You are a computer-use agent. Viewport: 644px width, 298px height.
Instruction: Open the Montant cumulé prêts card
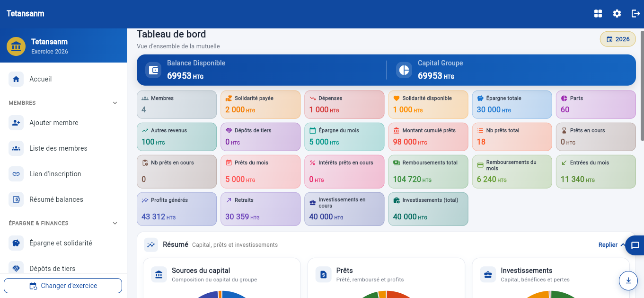pyautogui.click(x=428, y=137)
